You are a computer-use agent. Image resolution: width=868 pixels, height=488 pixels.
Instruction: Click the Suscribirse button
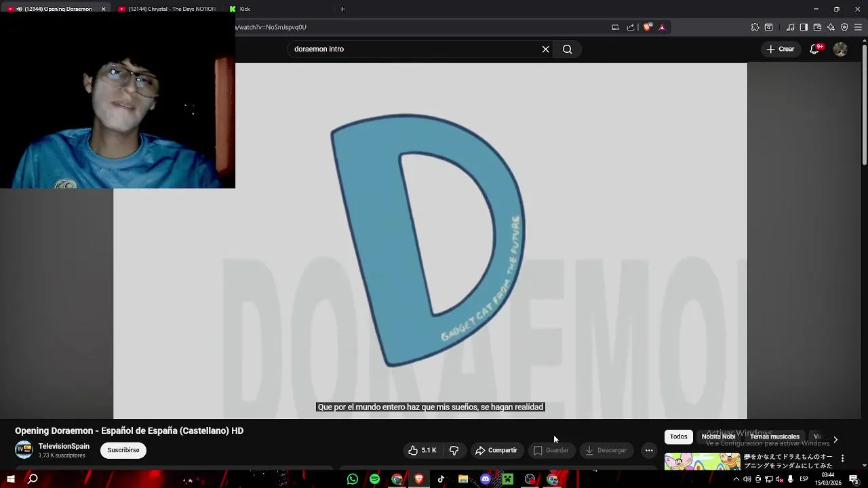pyautogui.click(x=123, y=450)
